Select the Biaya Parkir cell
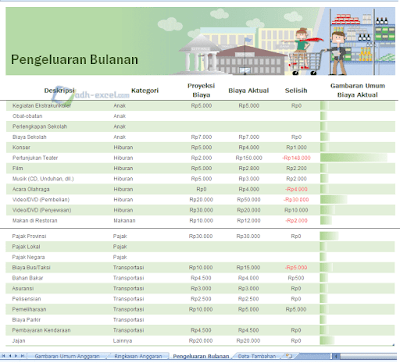Image resolution: width=400 pixels, height=363 pixels. pyautogui.click(x=26, y=320)
